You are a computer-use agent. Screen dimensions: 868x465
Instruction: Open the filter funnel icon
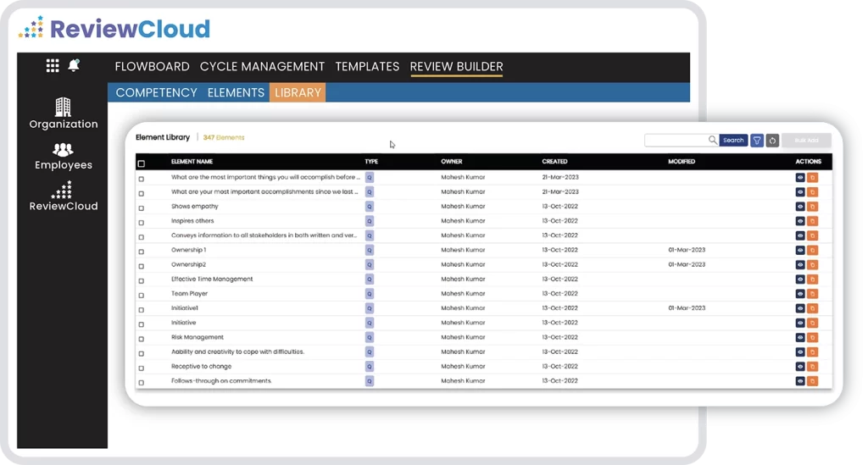coord(757,141)
